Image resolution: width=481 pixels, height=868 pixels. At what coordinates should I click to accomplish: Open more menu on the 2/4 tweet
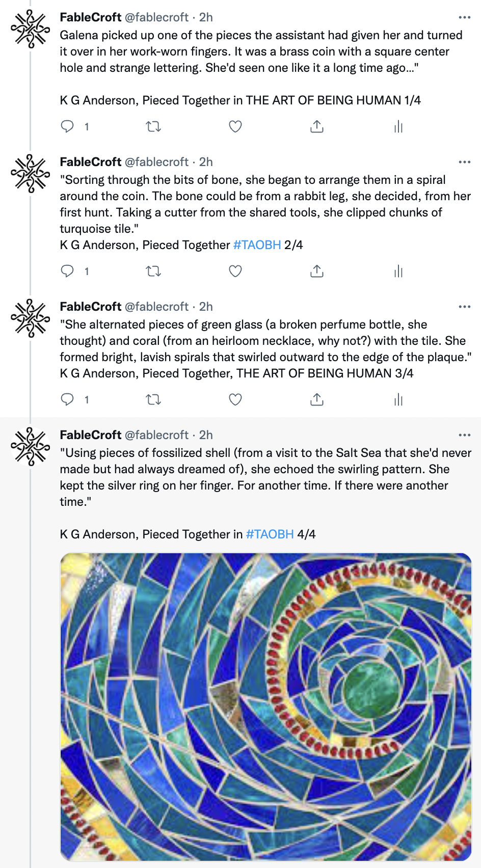(x=464, y=162)
